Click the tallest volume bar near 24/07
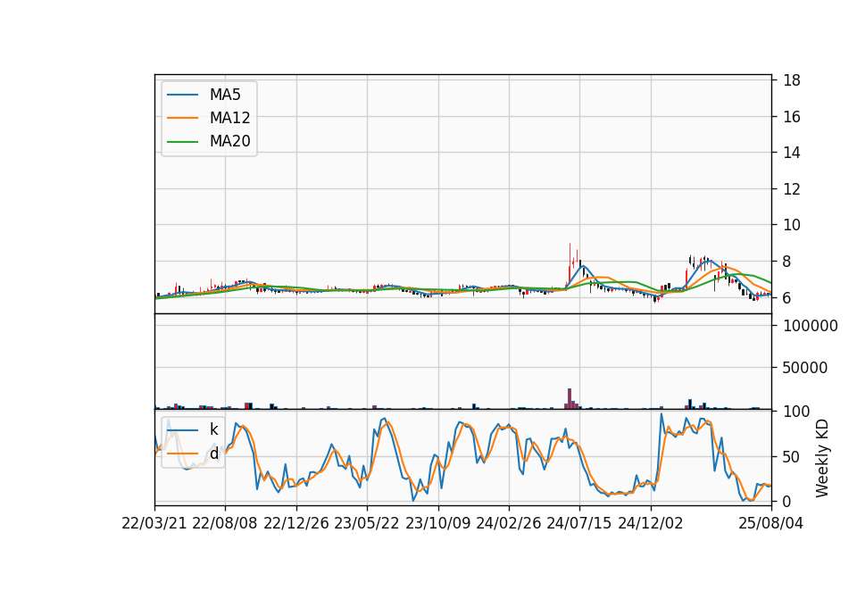The image size is (857, 616). click(570, 398)
